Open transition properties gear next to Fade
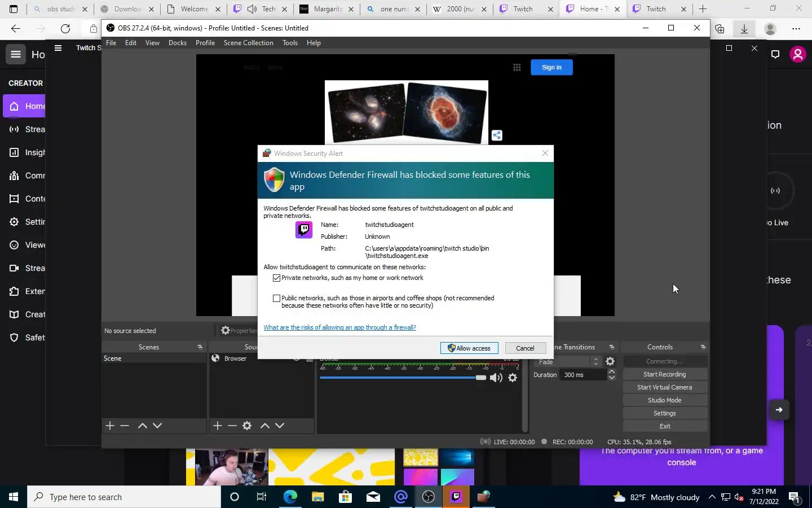 (x=610, y=361)
